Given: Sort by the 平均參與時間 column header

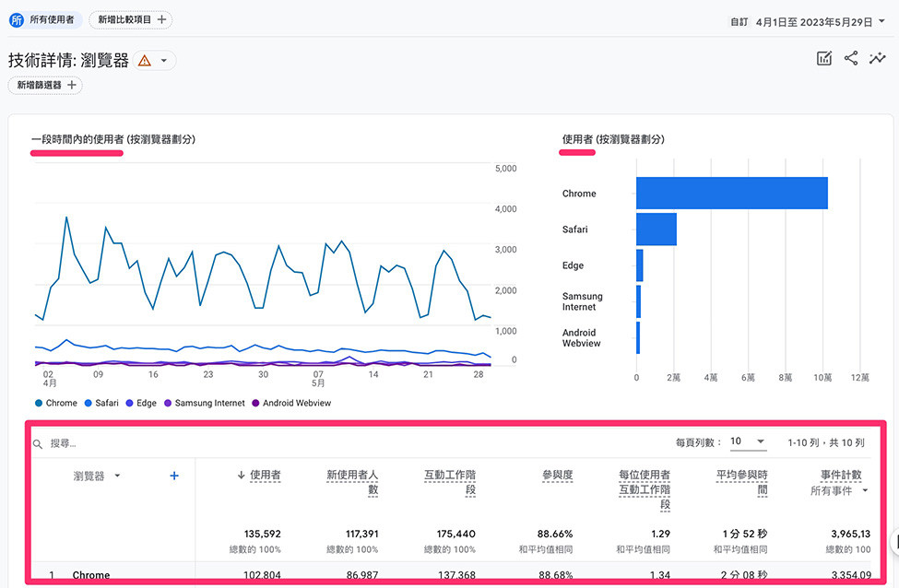Looking at the screenshot, I should pos(741,482).
